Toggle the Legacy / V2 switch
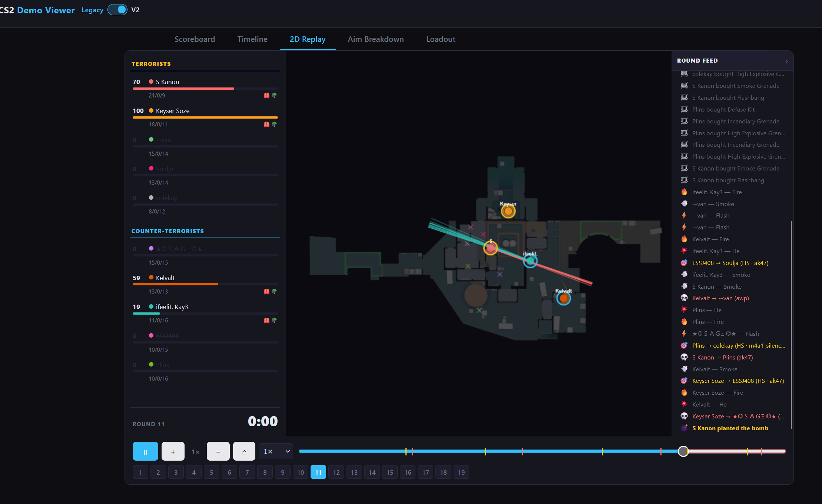 coord(117,10)
